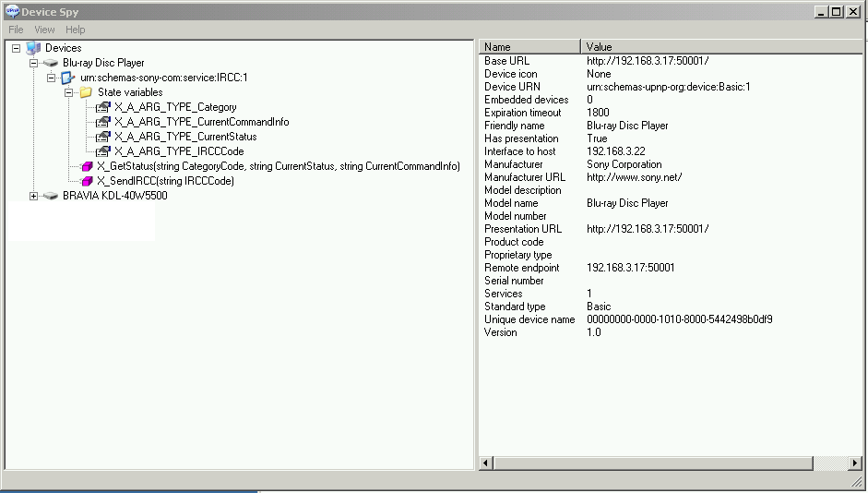Select the Model number row
This screenshot has width=868, height=493.
[x=671, y=216]
